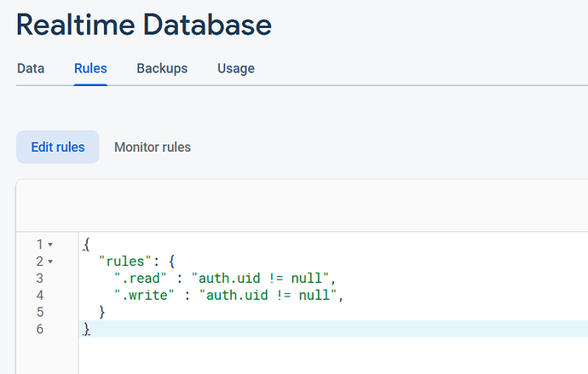Go to the Usage tab
This screenshot has height=374, width=588.
tap(236, 68)
